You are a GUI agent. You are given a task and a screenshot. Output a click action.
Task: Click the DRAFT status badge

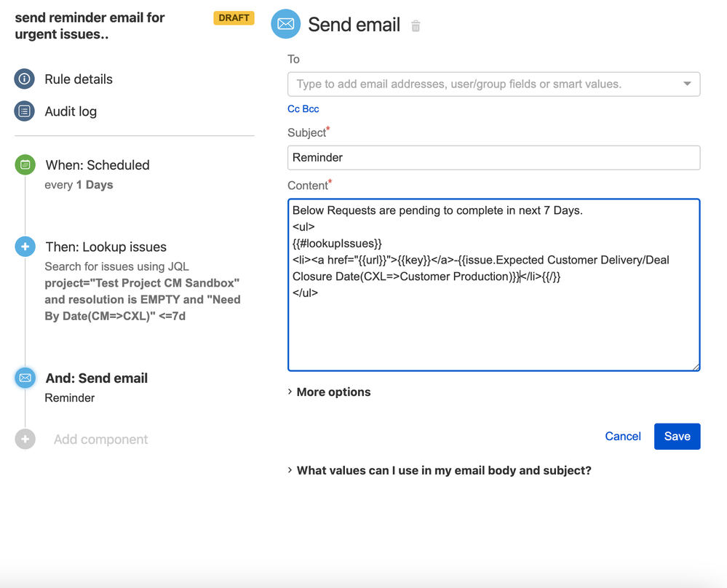click(234, 17)
